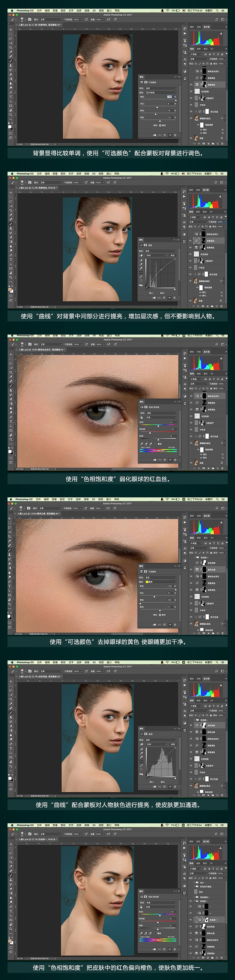Click histogram warning triangle in the sixth screenshot
Screen dimensions: 235x980
[221, 848]
